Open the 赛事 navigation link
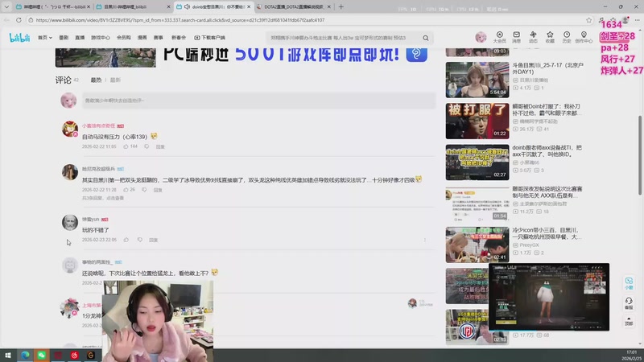The width and height of the screenshot is (644, 362). [158, 38]
